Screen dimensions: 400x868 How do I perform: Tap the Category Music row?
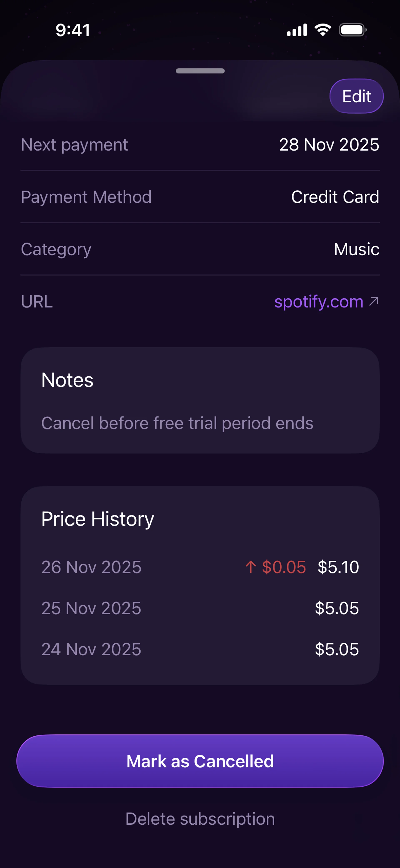click(x=200, y=249)
